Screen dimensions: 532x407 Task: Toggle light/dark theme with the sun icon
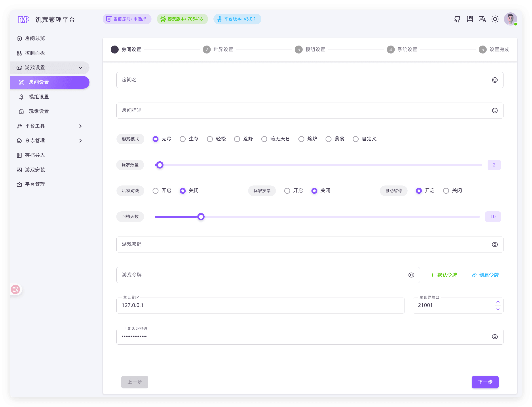[495, 19]
